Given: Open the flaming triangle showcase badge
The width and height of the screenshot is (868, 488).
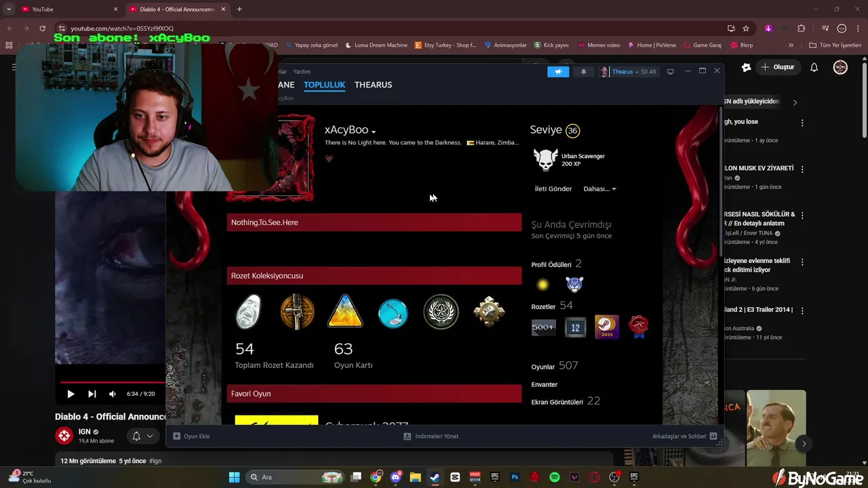Looking at the screenshot, I should pos(345,312).
